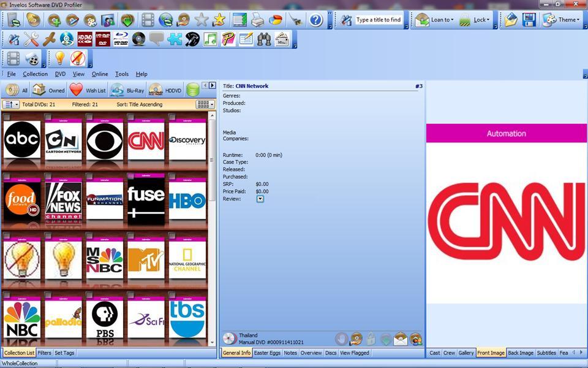Click the printer icon in the top toolbar
The width and height of the screenshot is (588, 368).
pyautogui.click(x=258, y=20)
